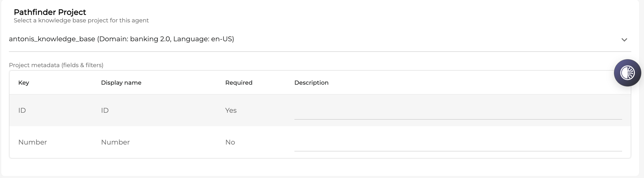Select the ID cell under Display name

[105, 110]
